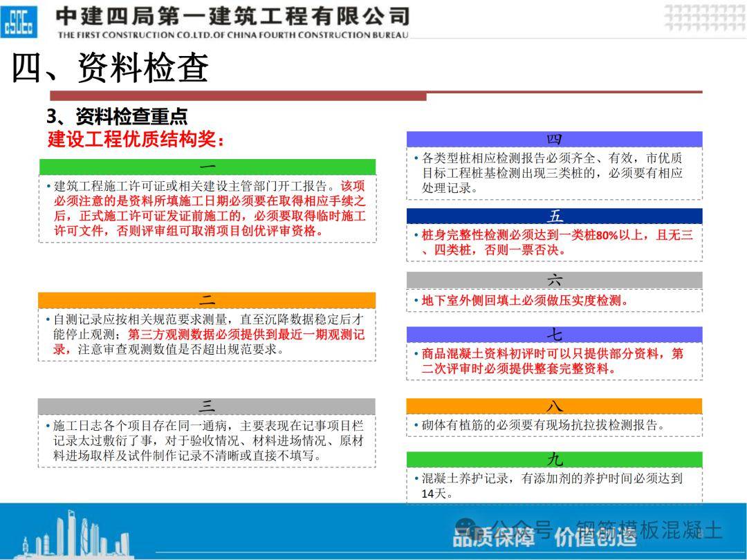
Task: Click the orange header bar labeled 二
Action: [x=207, y=300]
